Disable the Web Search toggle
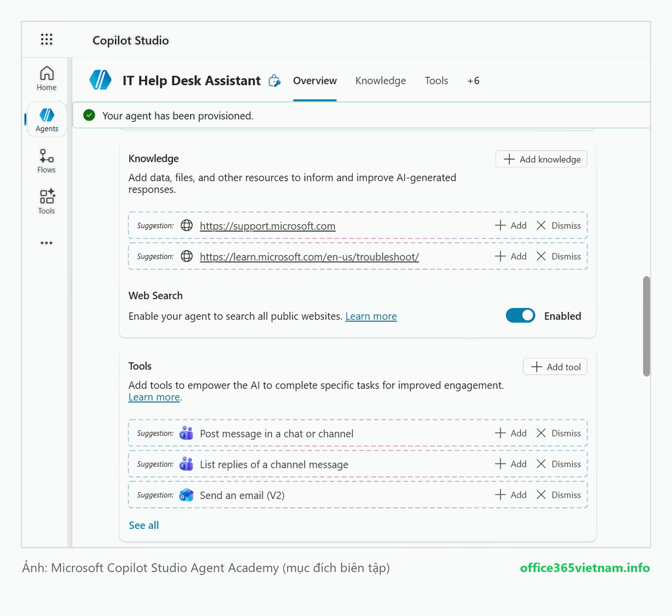 [520, 316]
